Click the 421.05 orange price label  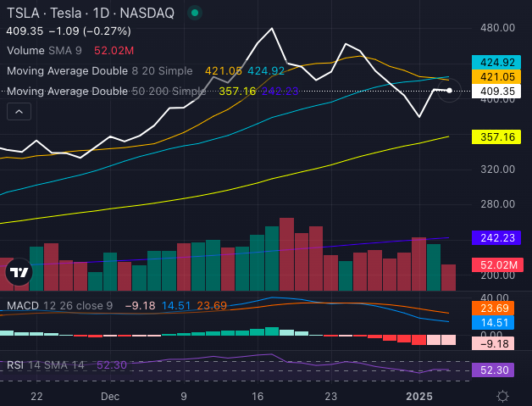pos(496,77)
